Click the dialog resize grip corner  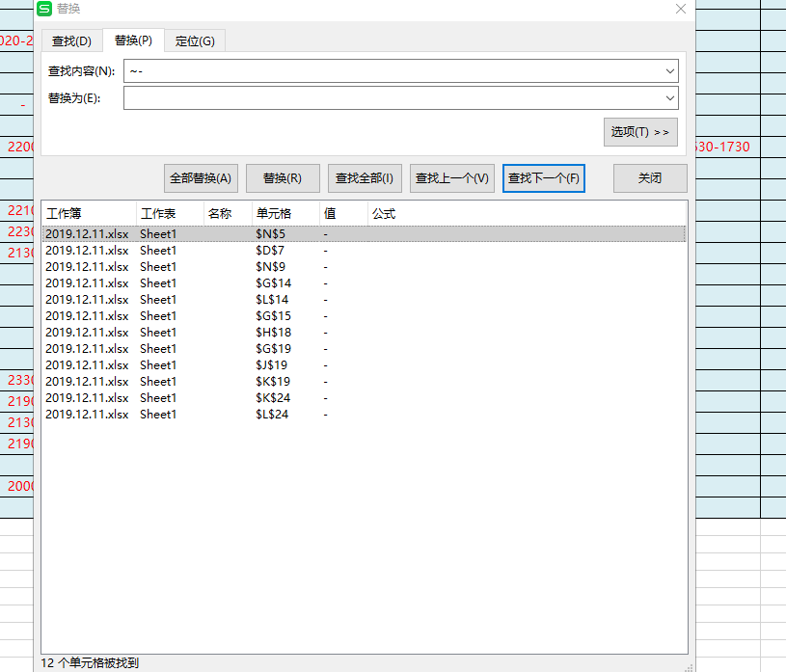click(690, 667)
